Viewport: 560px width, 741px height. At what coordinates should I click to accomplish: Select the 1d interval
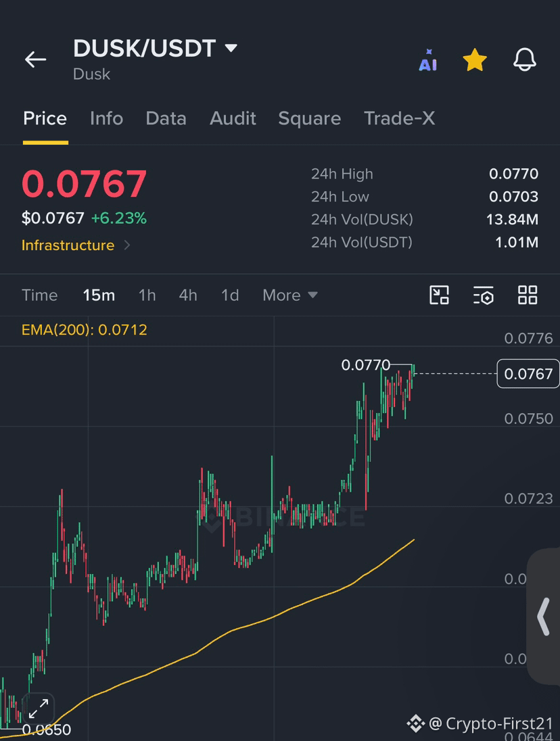tap(230, 295)
